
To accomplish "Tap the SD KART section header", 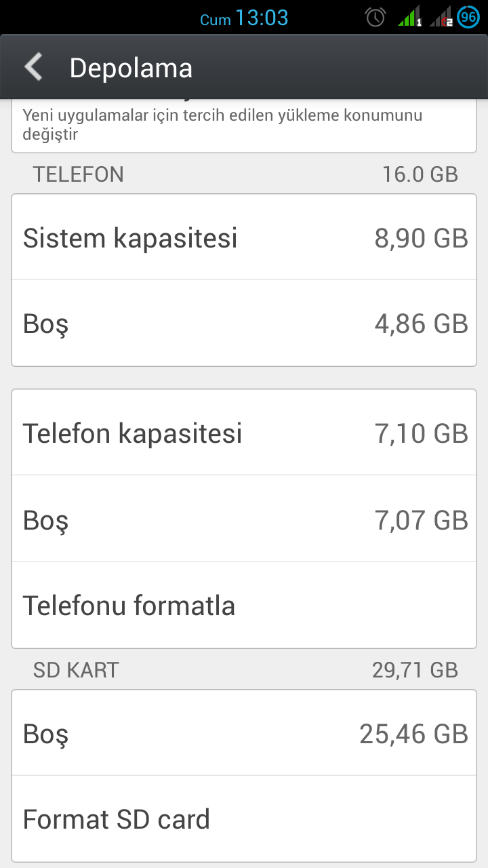I will (x=76, y=670).
